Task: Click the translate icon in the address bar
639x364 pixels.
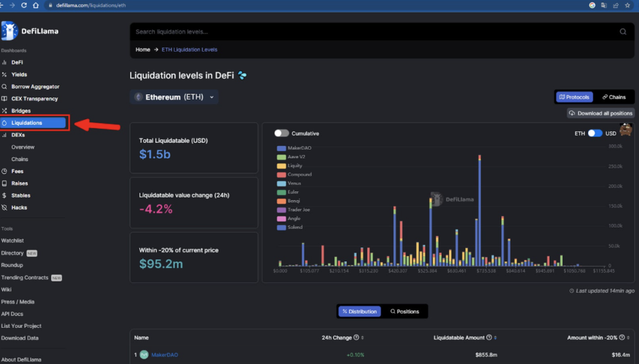Action: point(604,5)
